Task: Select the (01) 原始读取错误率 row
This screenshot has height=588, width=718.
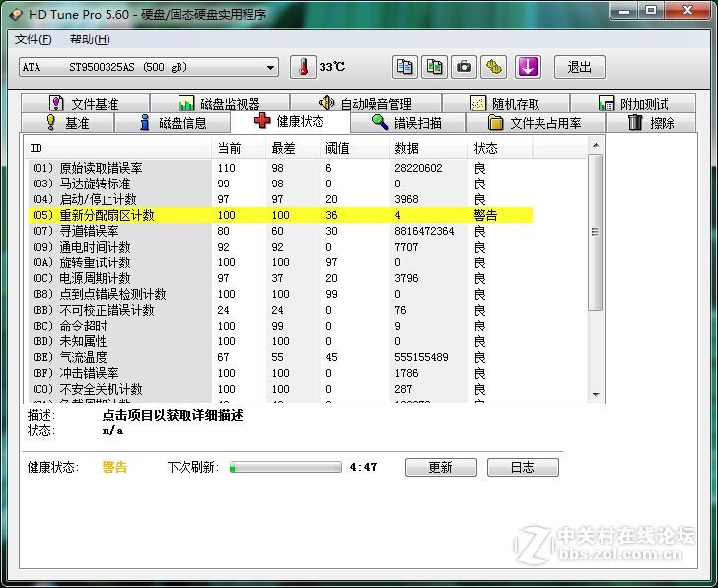Action: 280,168
